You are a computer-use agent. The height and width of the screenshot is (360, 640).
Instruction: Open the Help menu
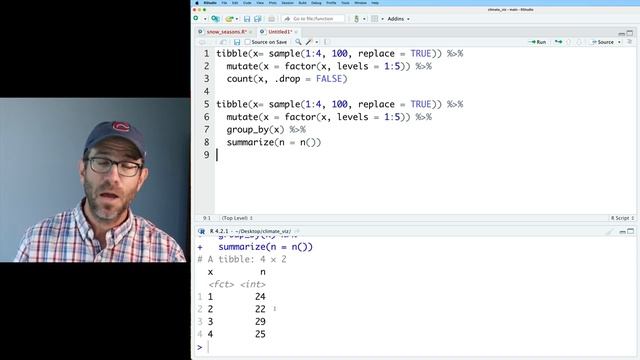pyautogui.click(x=375, y=3)
